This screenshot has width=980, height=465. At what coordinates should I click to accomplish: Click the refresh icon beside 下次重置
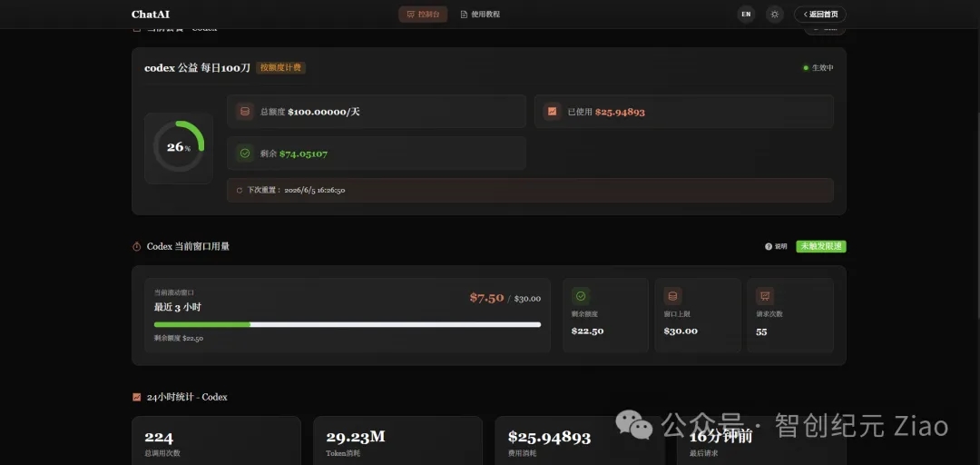pyautogui.click(x=240, y=190)
